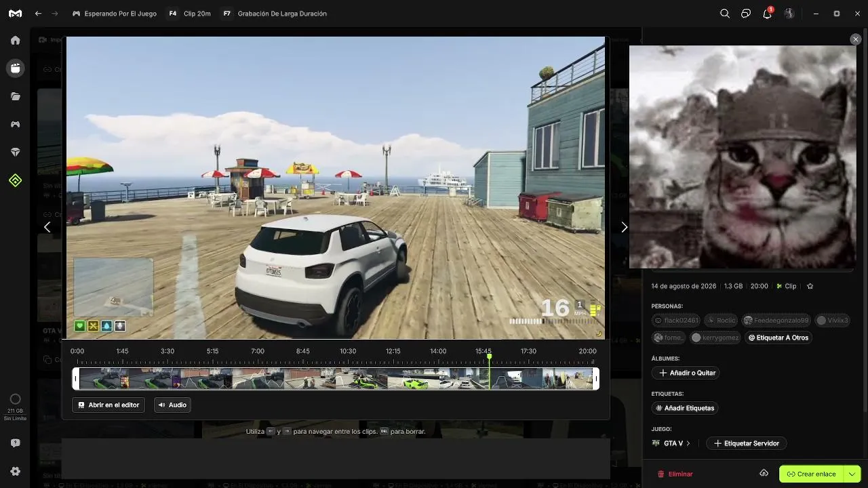Open the clip with Abrir en el editor
868x488 pixels.
(108, 405)
